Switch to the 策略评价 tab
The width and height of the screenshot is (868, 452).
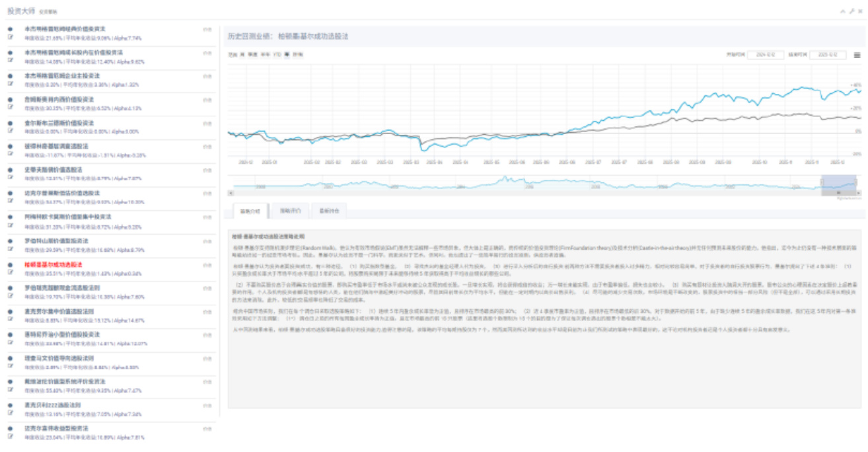[x=290, y=211]
